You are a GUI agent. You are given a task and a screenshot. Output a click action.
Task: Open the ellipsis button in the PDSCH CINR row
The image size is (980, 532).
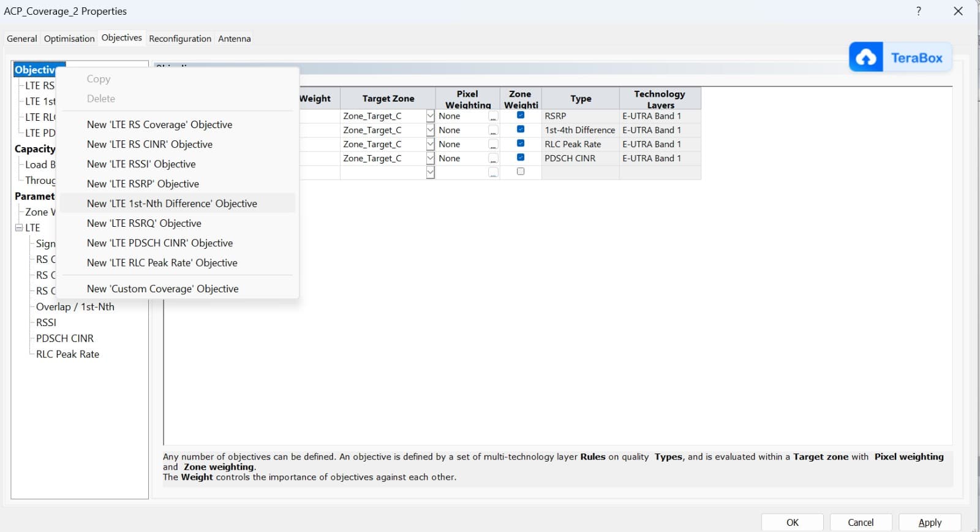(x=493, y=159)
